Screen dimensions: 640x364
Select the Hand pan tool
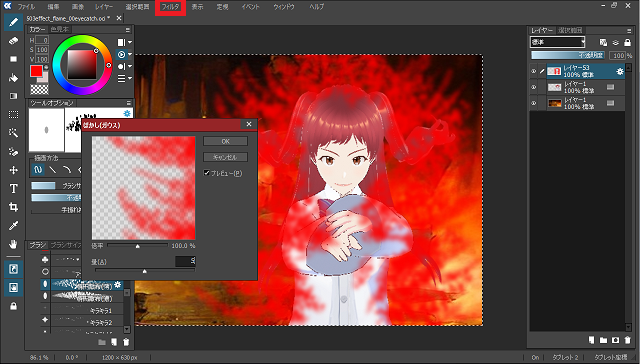[x=13, y=244]
